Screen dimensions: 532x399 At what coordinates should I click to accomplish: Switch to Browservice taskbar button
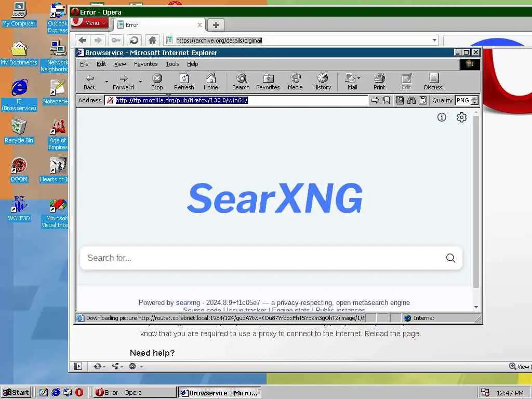220,392
